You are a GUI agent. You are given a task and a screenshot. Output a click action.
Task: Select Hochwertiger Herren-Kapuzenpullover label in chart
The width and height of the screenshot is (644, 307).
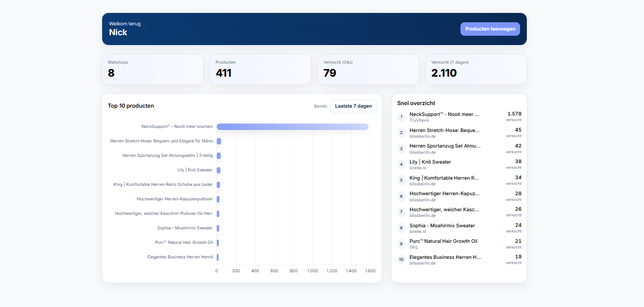pos(175,199)
